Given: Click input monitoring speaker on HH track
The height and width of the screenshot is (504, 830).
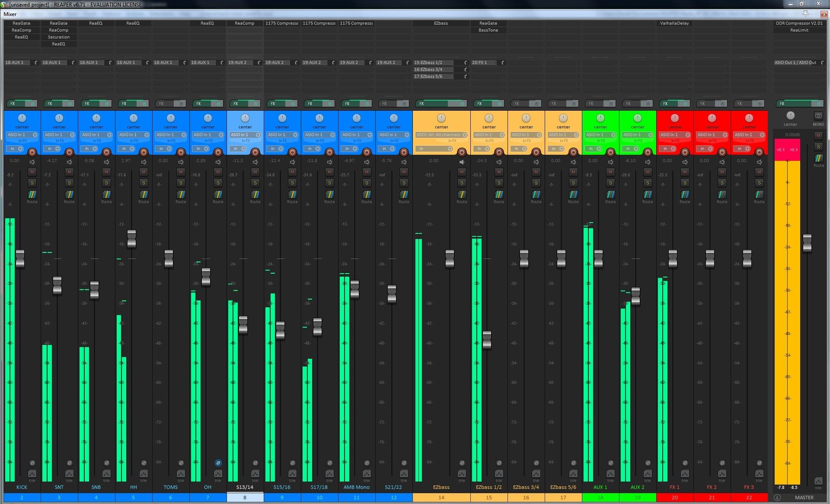Looking at the screenshot, I should 144,162.
